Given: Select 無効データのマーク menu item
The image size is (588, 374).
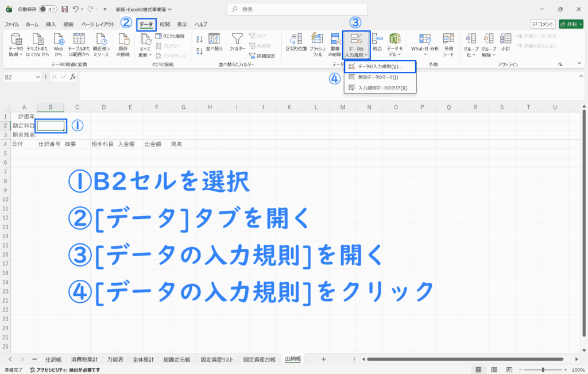Looking at the screenshot, I should point(378,77).
